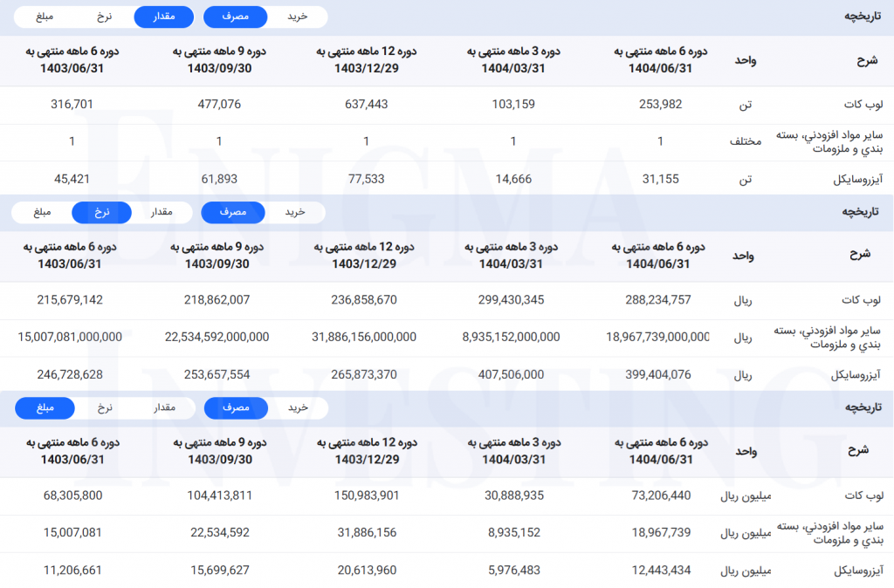Select مقدار (quantity) in bottom table
The image size is (894, 588).
pos(164,408)
